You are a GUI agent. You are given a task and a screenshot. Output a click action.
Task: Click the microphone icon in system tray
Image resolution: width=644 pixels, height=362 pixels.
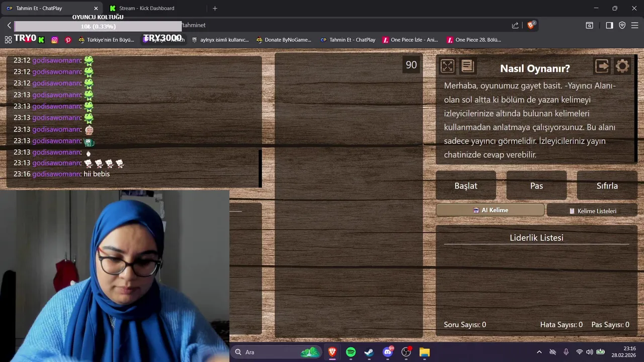coord(566,352)
